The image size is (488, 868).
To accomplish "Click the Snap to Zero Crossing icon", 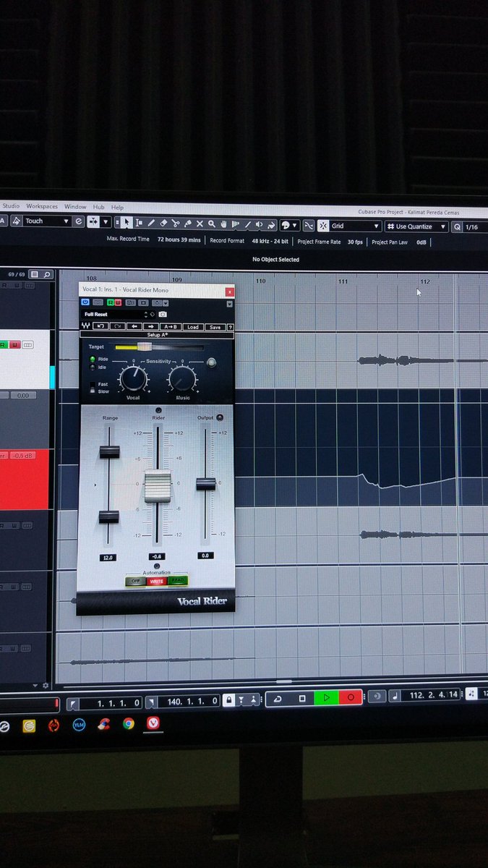I will [309, 225].
